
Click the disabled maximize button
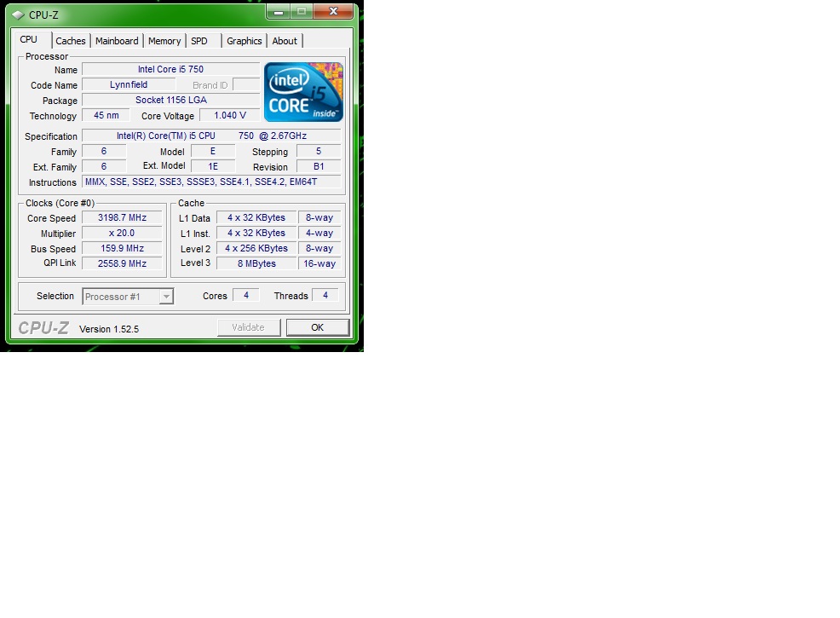coord(302,12)
